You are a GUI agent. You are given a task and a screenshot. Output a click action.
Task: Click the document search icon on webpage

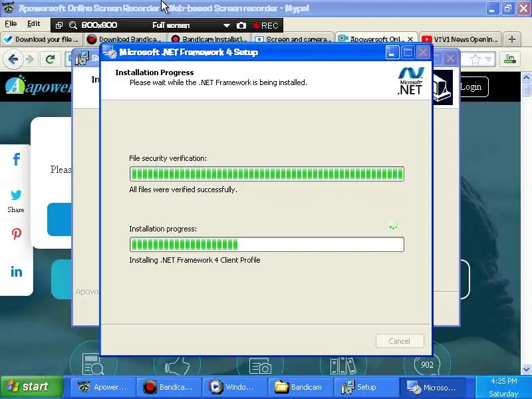pos(93,364)
